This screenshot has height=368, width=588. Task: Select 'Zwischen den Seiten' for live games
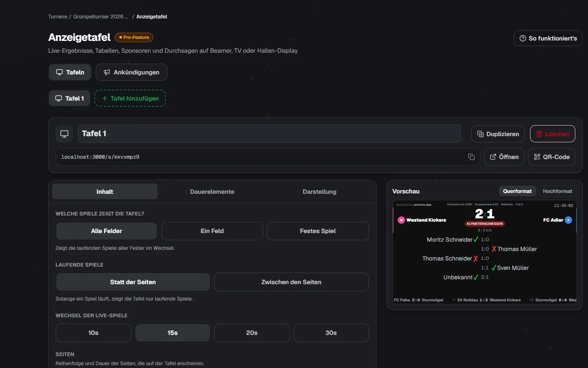pos(292,282)
